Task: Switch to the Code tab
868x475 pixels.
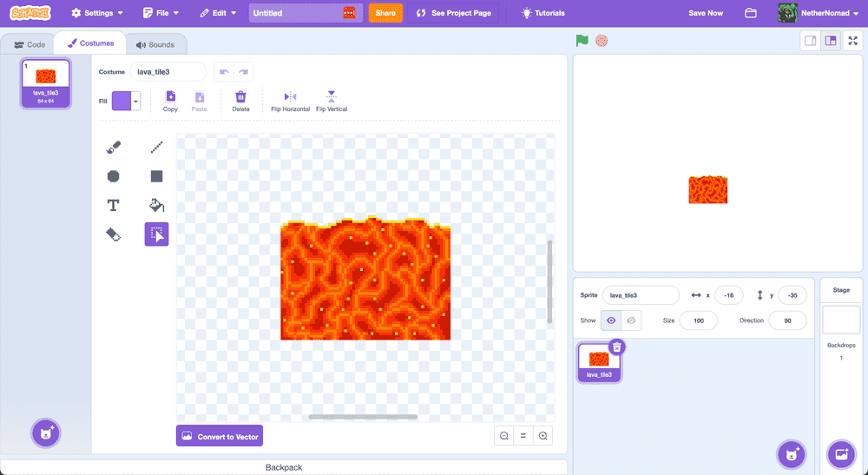Action: (x=30, y=44)
